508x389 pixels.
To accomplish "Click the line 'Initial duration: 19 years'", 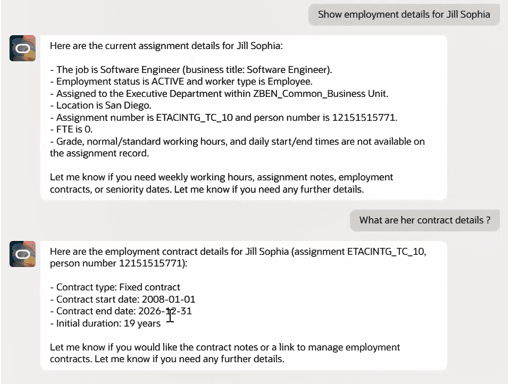I will click(x=105, y=323).
